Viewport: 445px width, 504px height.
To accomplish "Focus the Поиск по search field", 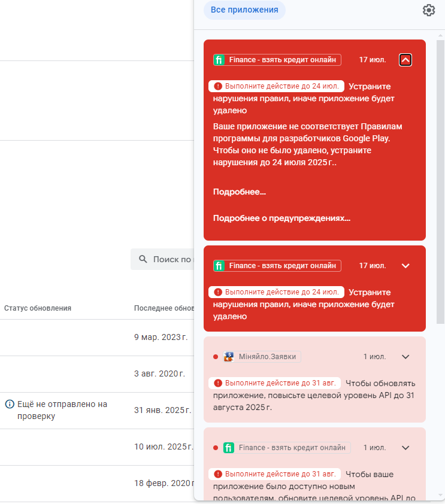I will [162, 259].
